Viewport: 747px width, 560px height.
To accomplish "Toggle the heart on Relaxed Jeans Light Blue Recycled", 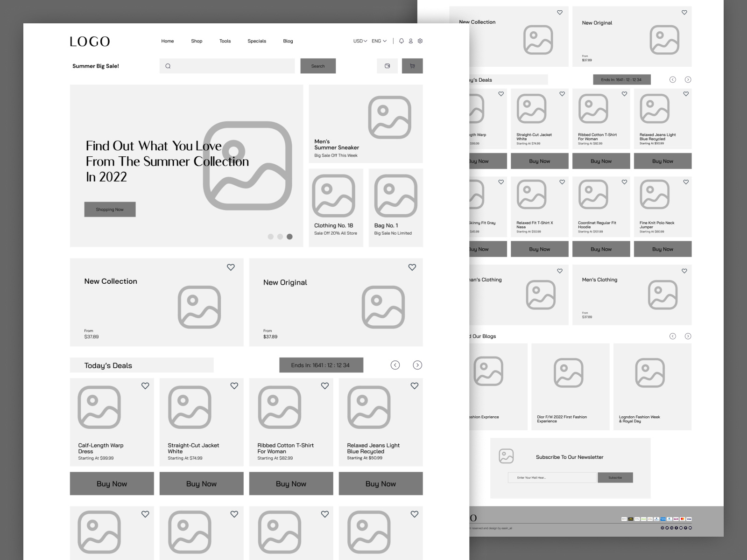I will coord(414,385).
